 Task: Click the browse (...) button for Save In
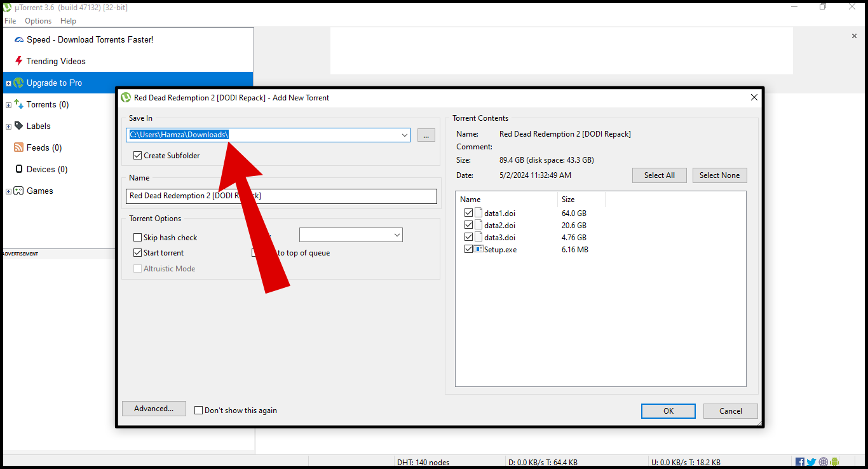point(426,135)
